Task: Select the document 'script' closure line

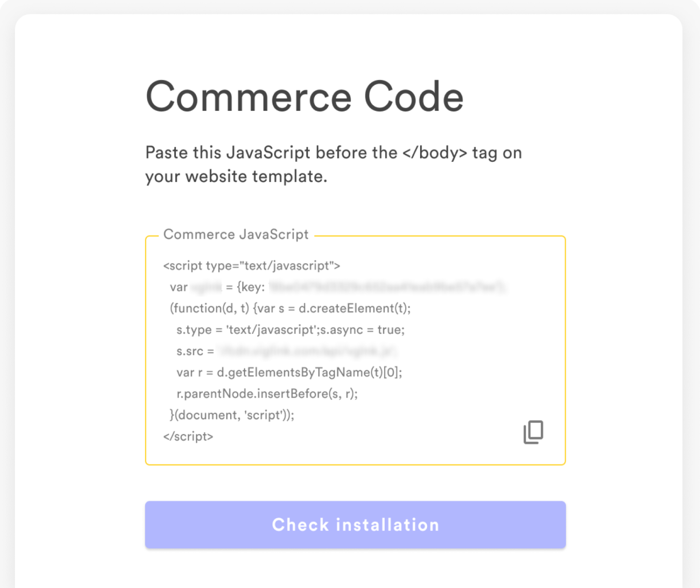Action: (234, 415)
